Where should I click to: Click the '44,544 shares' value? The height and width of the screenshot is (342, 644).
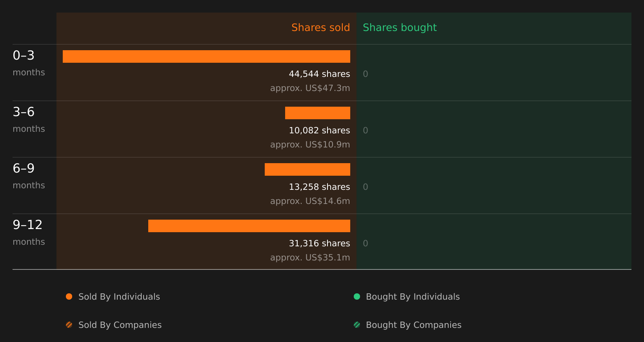(319, 74)
